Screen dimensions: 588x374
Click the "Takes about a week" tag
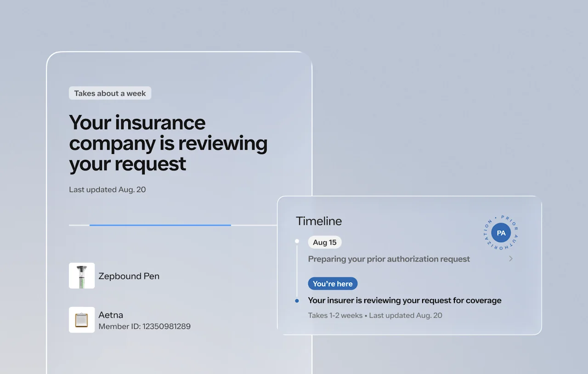click(110, 93)
